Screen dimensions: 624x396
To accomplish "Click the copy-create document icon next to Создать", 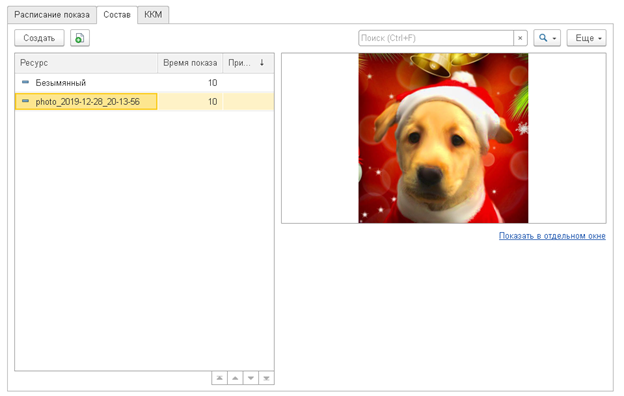I will point(80,38).
